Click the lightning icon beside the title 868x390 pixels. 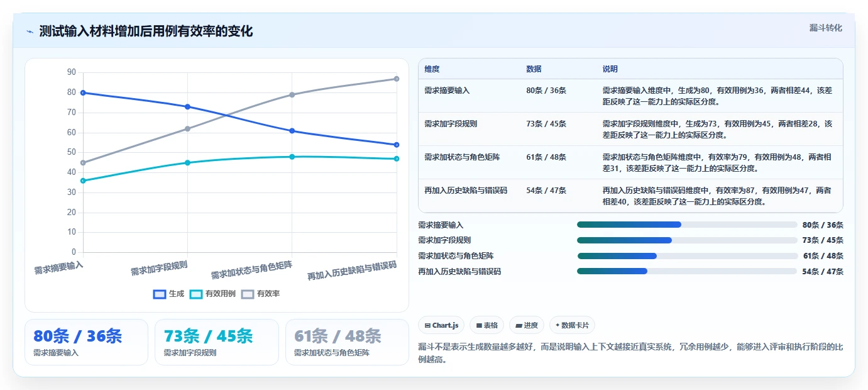(30, 31)
